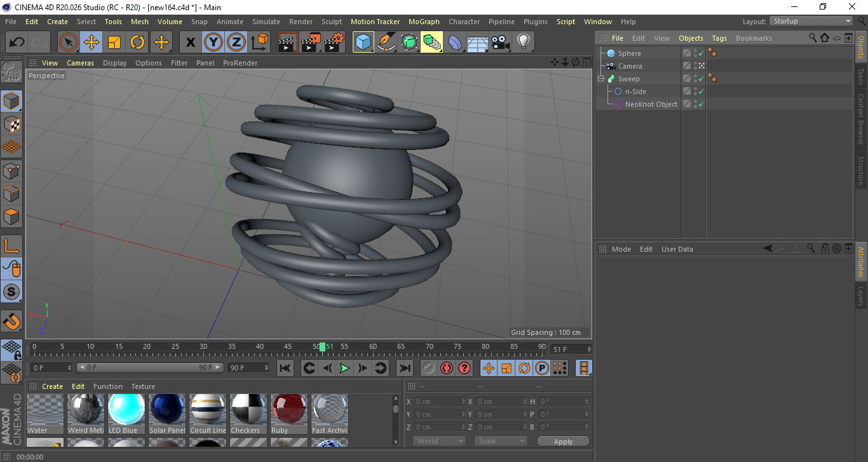Click the Coordinate System icon
The image size is (868, 462).
pyautogui.click(x=259, y=43)
